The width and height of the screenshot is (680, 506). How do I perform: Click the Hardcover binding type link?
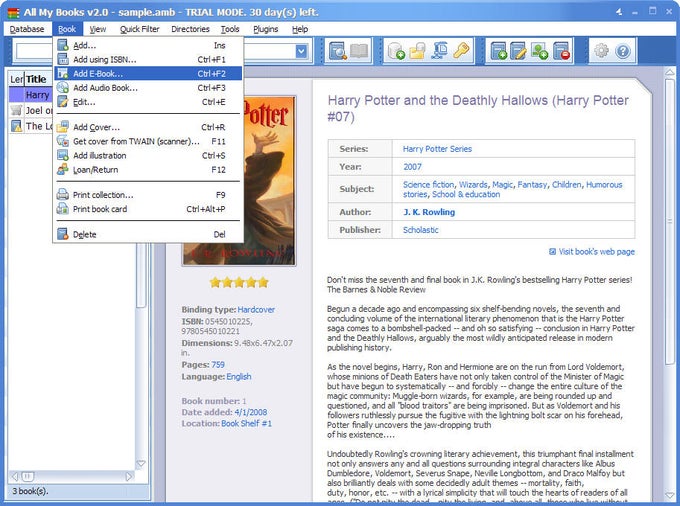coord(256,310)
